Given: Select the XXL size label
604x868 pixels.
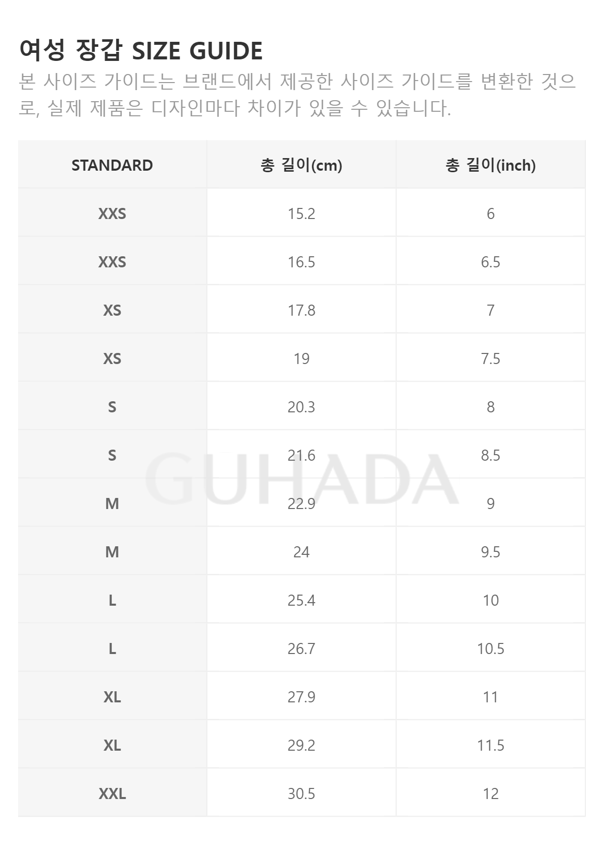Looking at the screenshot, I should tap(112, 793).
